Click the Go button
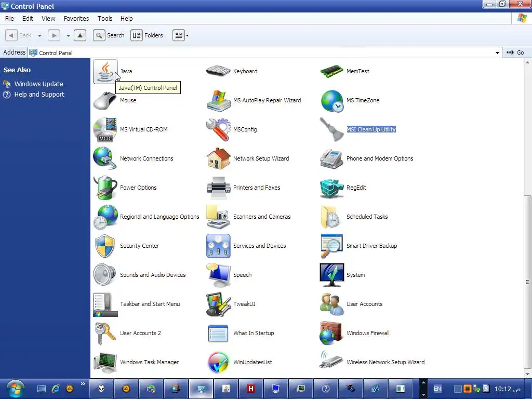This screenshot has height=399, width=532. (516, 52)
